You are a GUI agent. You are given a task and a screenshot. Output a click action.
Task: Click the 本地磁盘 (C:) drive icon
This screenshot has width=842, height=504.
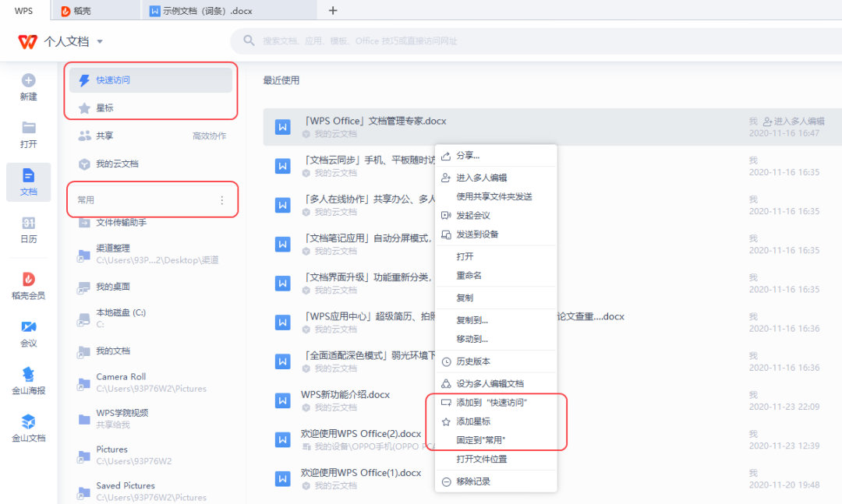pos(83,319)
